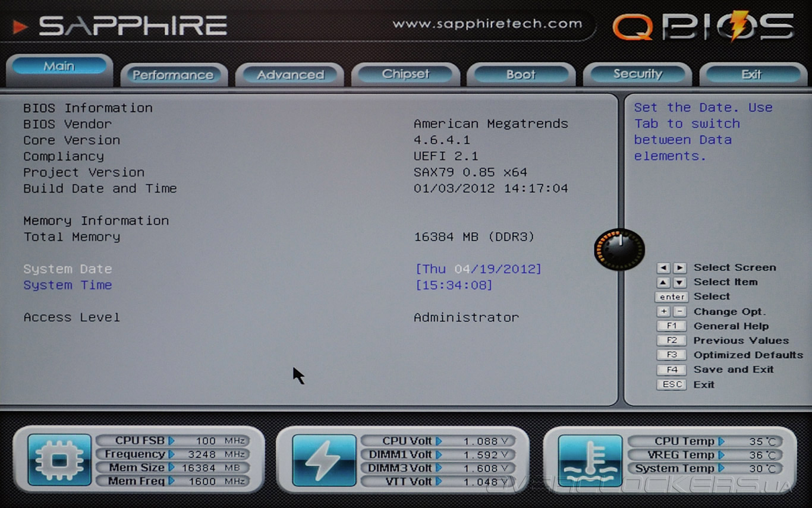Click the BIOS Information heading
This screenshot has width=812, height=508.
pyautogui.click(x=88, y=108)
